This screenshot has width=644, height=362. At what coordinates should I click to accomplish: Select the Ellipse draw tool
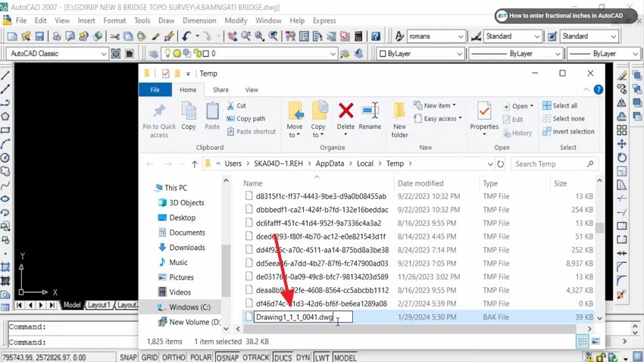5,198
